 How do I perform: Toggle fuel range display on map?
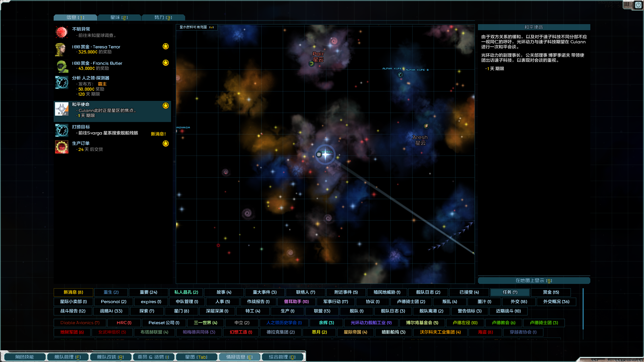coord(197,27)
